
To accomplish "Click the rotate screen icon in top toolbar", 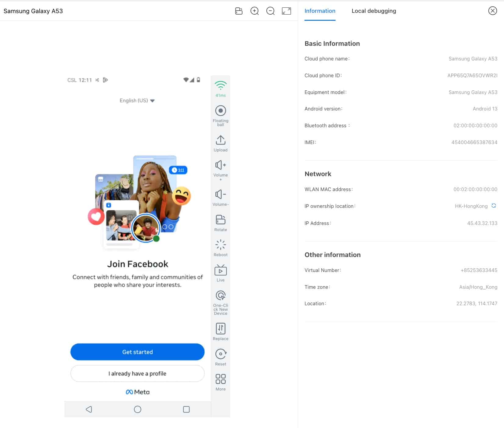I will coord(239,11).
